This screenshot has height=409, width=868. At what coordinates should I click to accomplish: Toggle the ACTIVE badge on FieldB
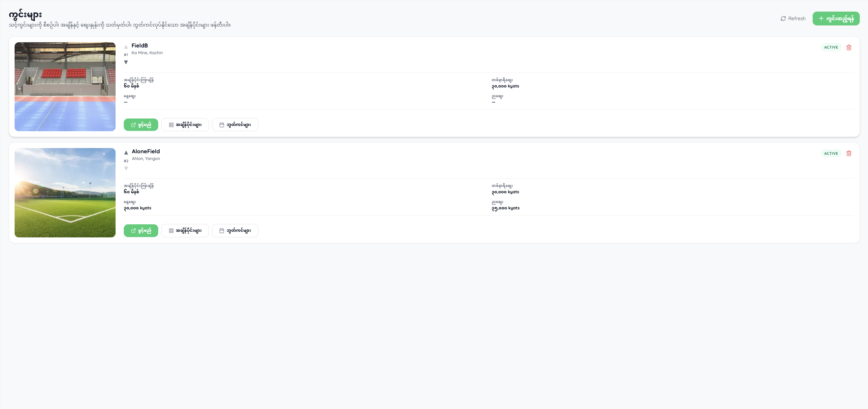click(831, 47)
